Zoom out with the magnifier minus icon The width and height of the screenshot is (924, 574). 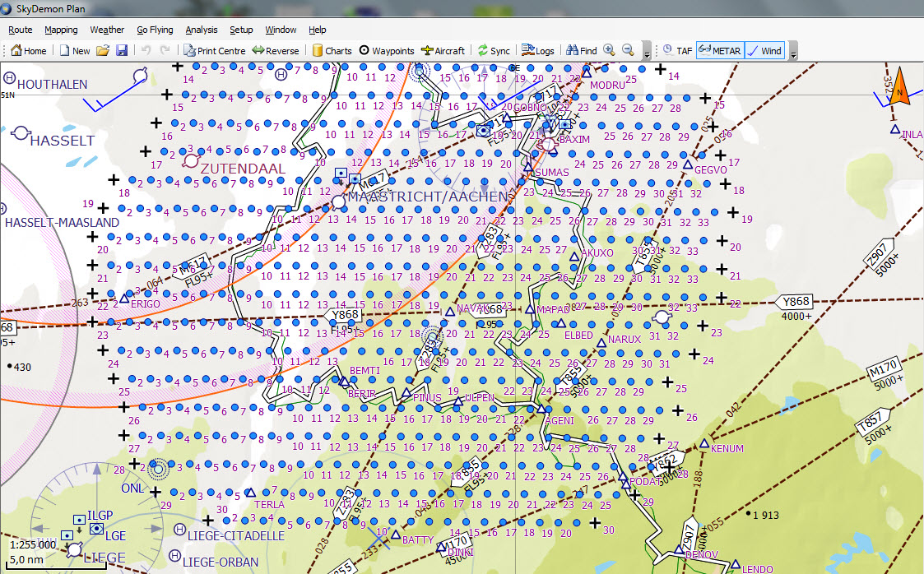(x=628, y=50)
